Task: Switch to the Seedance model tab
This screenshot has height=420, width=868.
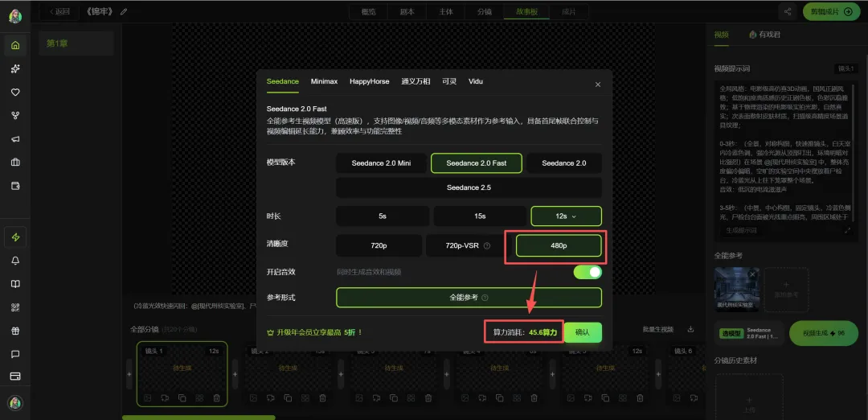Action: pyautogui.click(x=282, y=81)
